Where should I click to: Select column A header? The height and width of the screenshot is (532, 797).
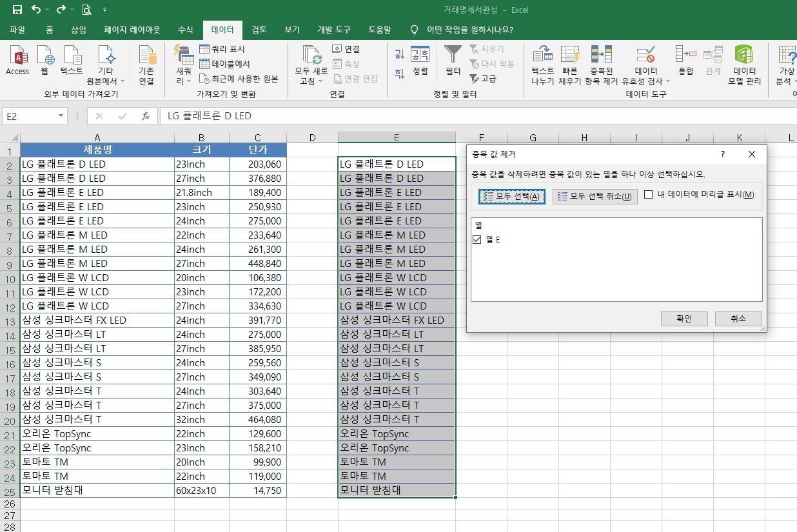coord(97,137)
